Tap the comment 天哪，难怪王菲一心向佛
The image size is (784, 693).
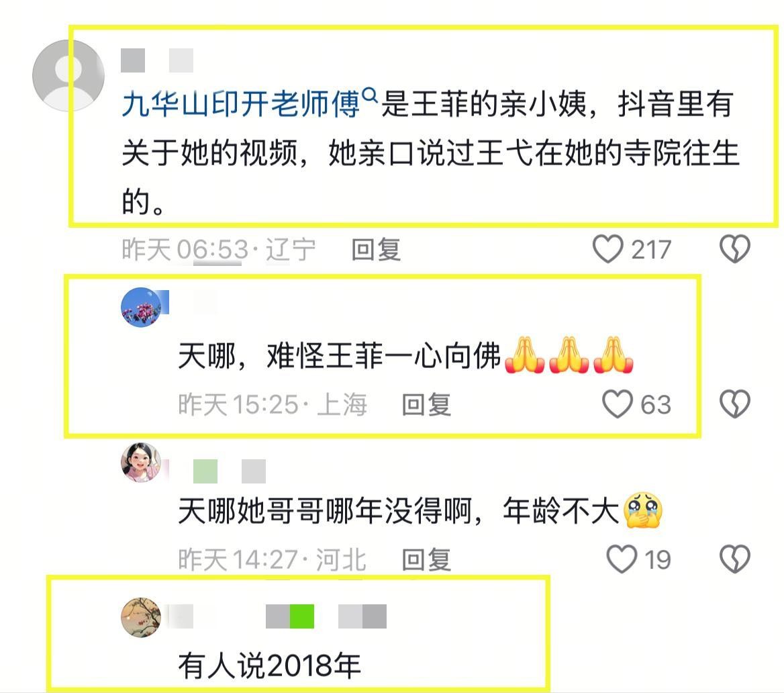click(x=406, y=357)
